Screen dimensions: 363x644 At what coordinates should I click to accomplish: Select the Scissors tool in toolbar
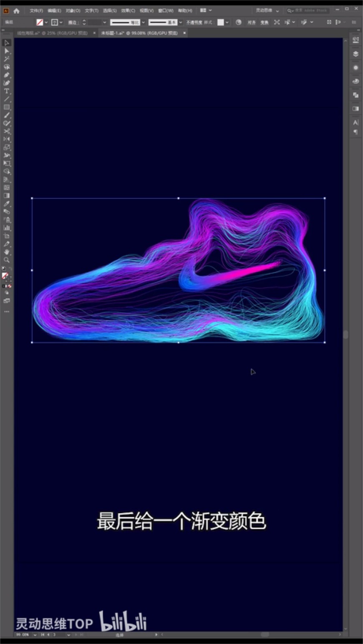pos(7,131)
